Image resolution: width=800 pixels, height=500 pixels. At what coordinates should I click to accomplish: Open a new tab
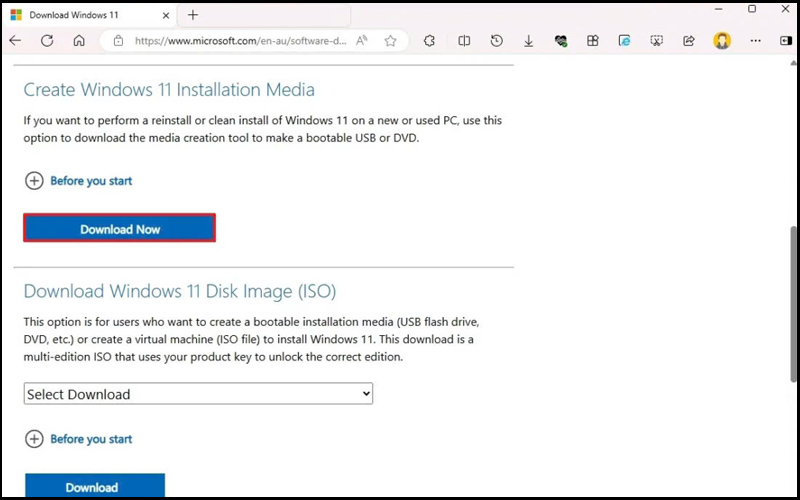[x=193, y=15]
